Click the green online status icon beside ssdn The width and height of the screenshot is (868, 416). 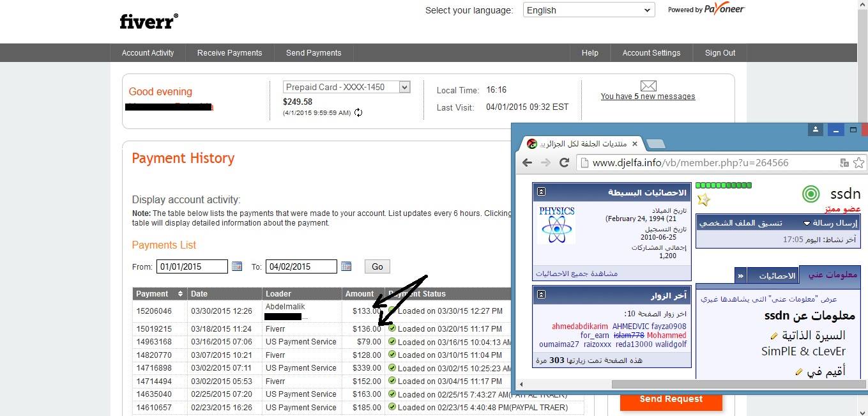pos(811,194)
